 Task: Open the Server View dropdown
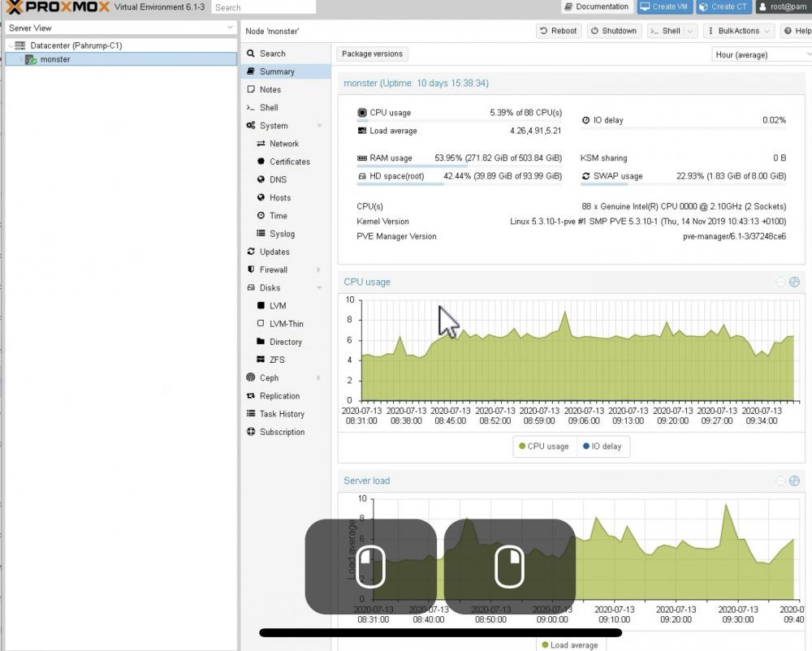point(121,28)
